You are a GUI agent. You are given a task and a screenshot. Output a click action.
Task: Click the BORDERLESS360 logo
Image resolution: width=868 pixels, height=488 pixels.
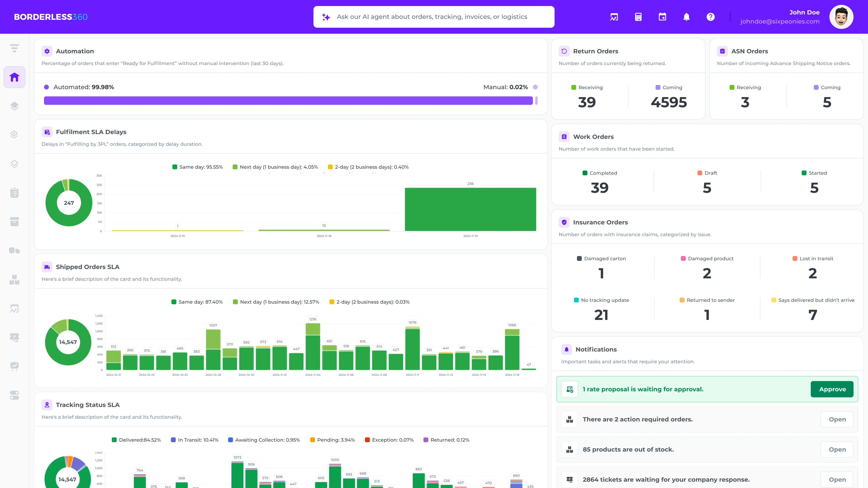(x=51, y=17)
